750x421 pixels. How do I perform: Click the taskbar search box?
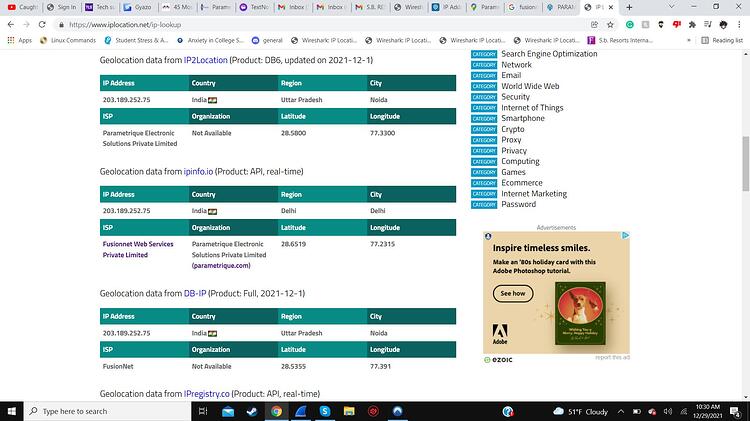click(x=107, y=411)
